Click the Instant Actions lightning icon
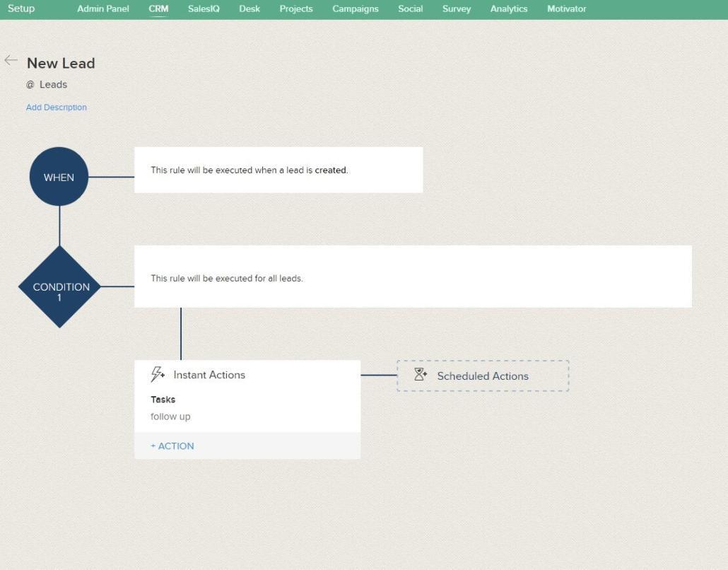 point(158,374)
